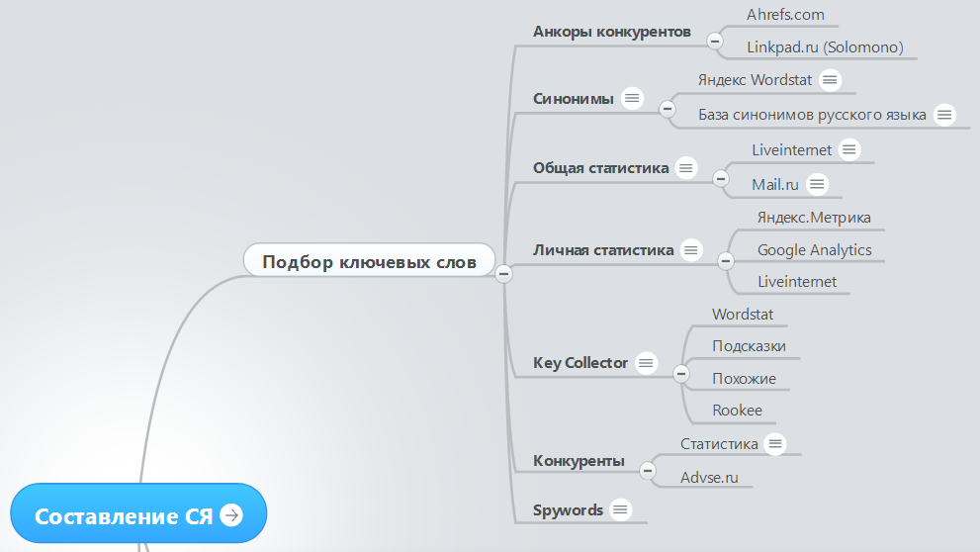Viewport: 980px width, 552px height.
Task: Click Liveinternet under Личная статистика
Action: tap(797, 282)
